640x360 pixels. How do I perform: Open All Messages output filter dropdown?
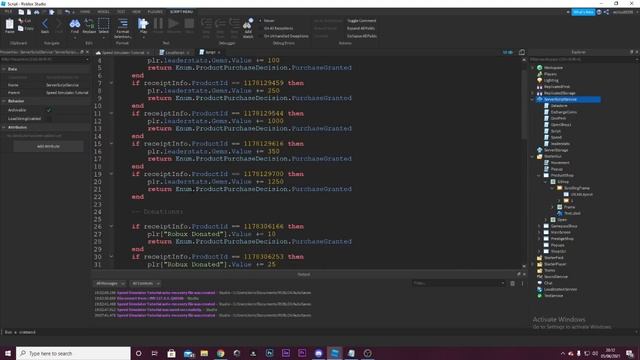point(110,283)
